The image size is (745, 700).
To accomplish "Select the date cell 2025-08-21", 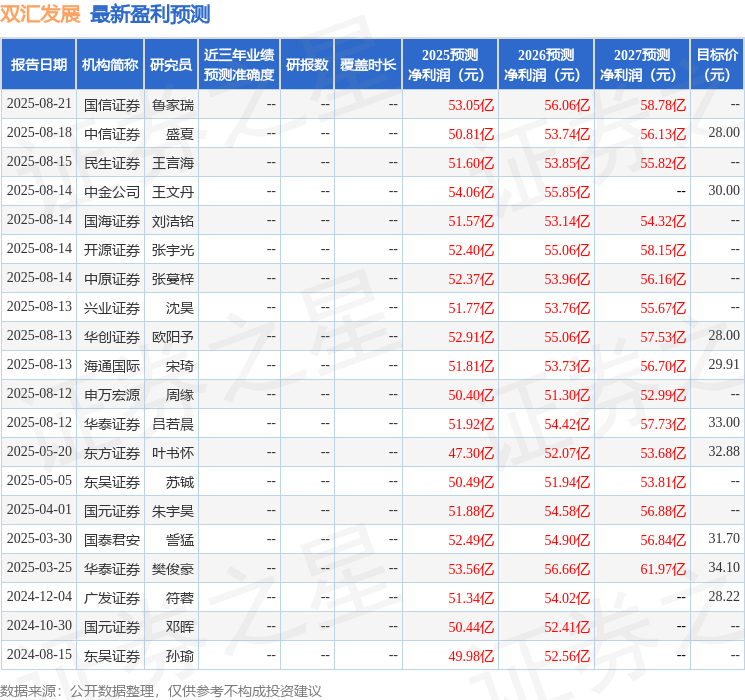I will (39, 104).
